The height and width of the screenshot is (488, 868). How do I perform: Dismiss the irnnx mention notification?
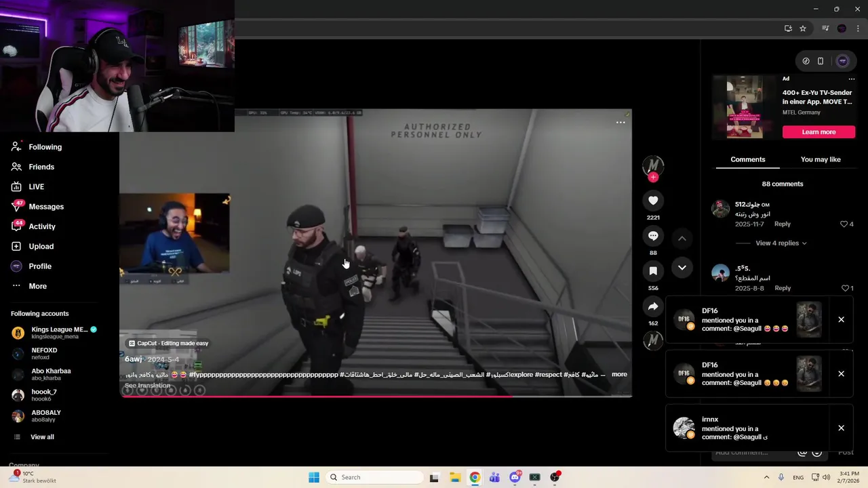(841, 428)
